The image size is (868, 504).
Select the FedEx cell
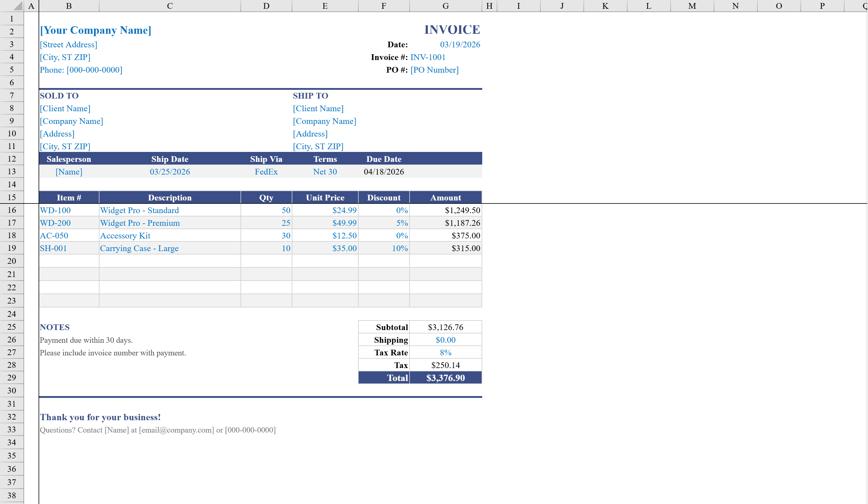pyautogui.click(x=266, y=172)
